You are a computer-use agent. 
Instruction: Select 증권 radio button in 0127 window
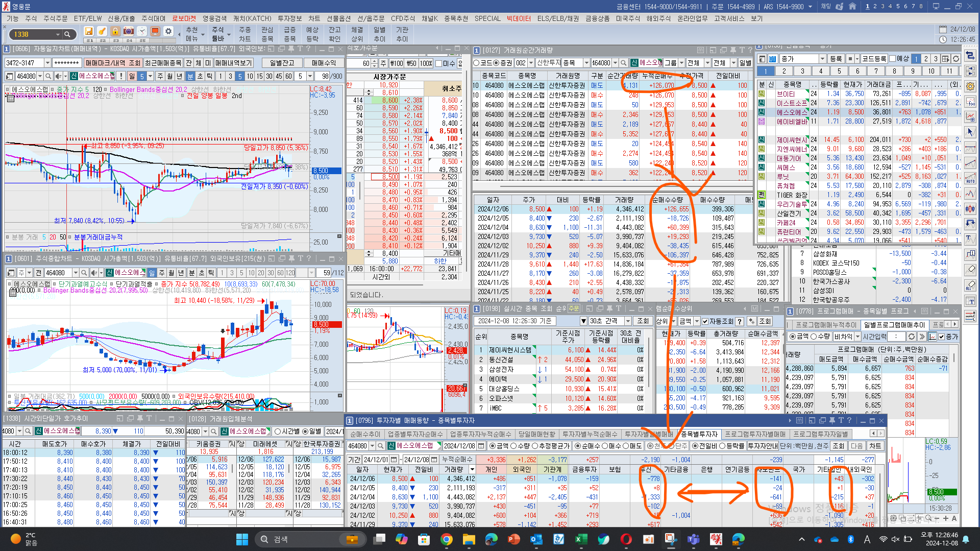coord(496,63)
